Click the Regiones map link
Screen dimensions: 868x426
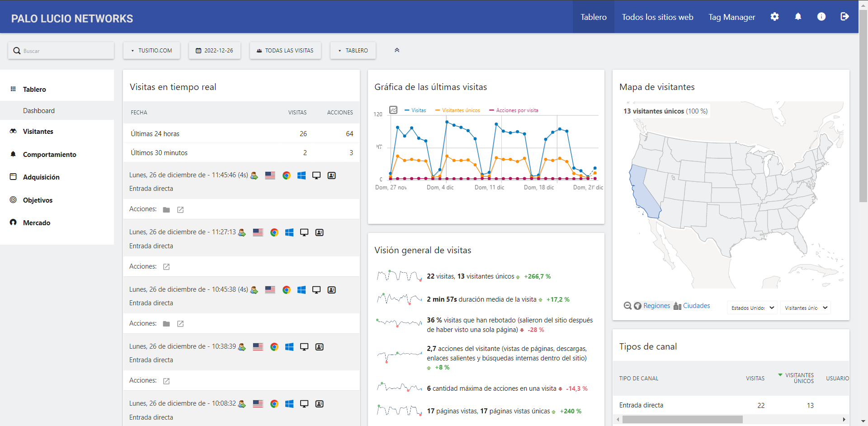656,306
